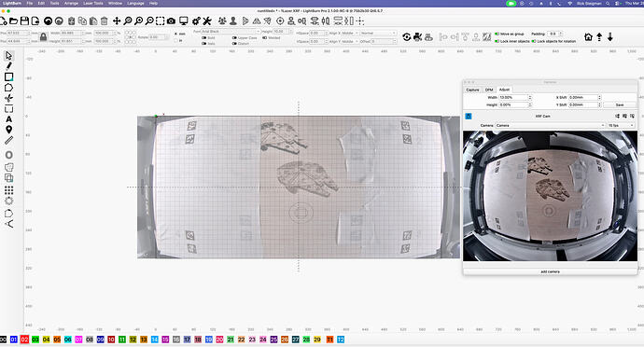This screenshot has height=347, width=644.
Task: Open the Align Y Middle dropdown
Action: point(349,41)
